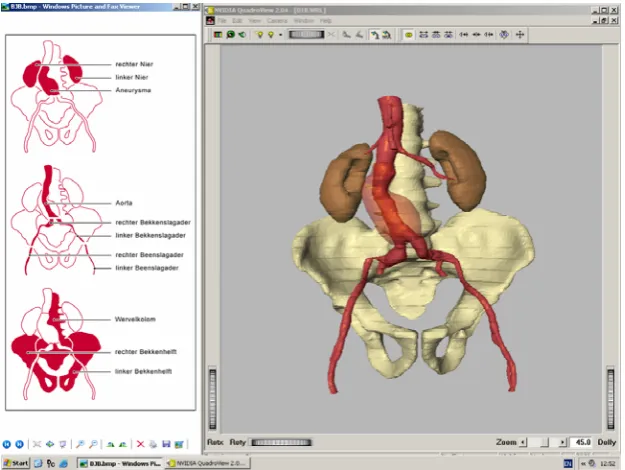Viewport: 625px width, 470px height.
Task: Click the purple circular toolbar icon
Action: coord(504,35)
